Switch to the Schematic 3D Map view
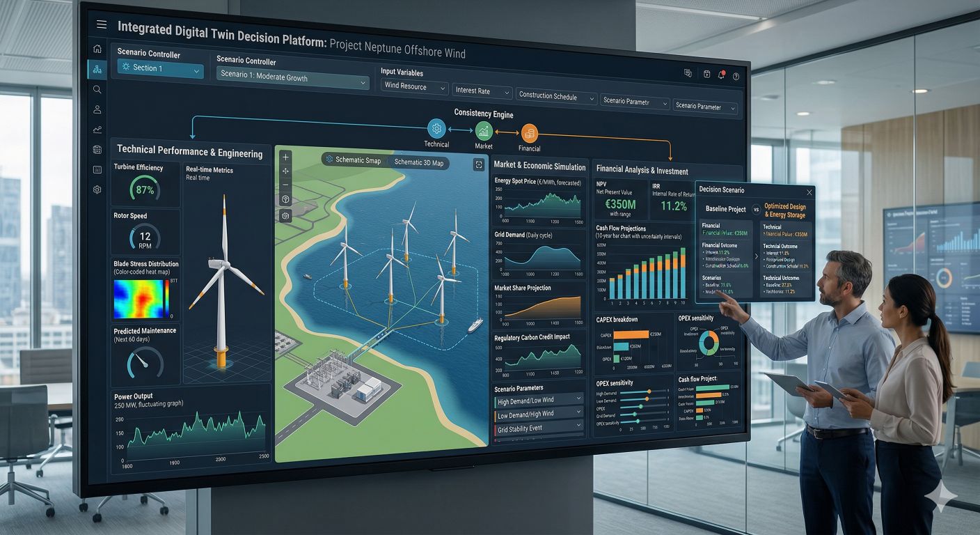Viewport: 980px width, 535px height. [418, 162]
